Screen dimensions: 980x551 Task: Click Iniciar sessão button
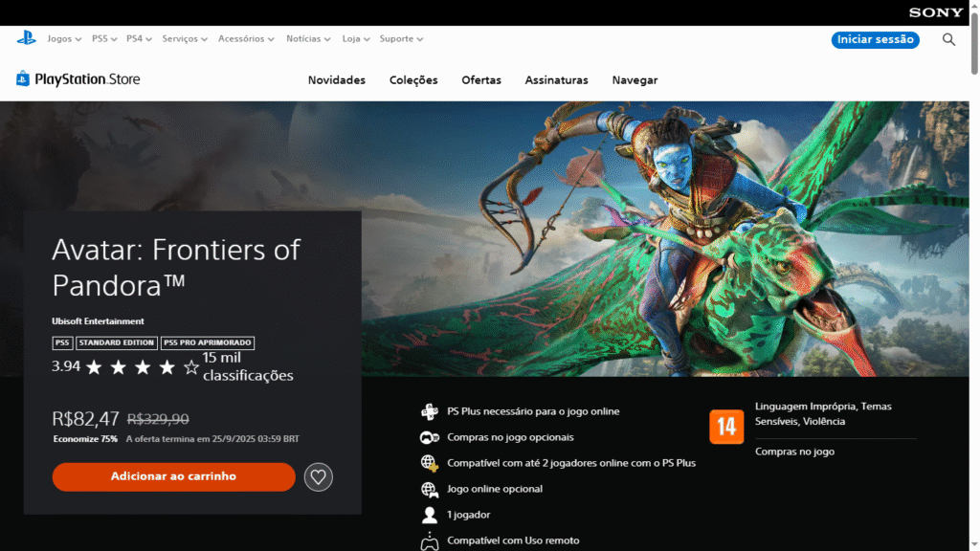[x=875, y=39]
